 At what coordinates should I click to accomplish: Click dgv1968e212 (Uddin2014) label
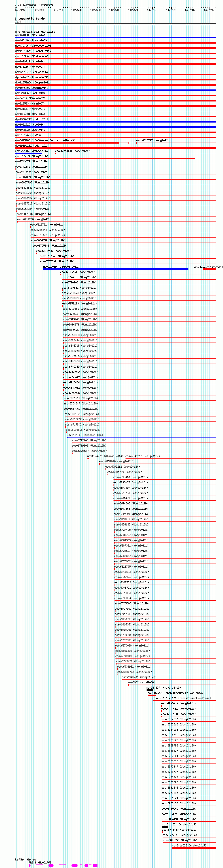(x=32, y=119)
